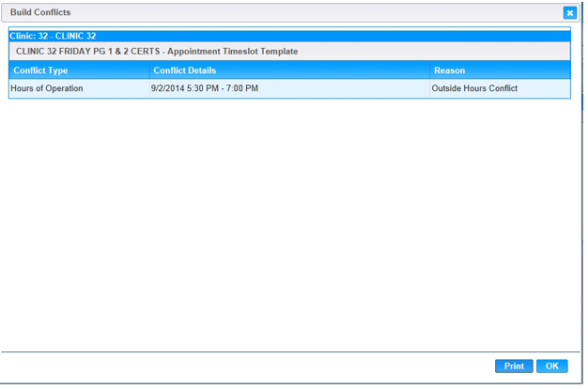Click the empty right part of the template row
This screenshot has width=588, height=389.
coord(451,51)
